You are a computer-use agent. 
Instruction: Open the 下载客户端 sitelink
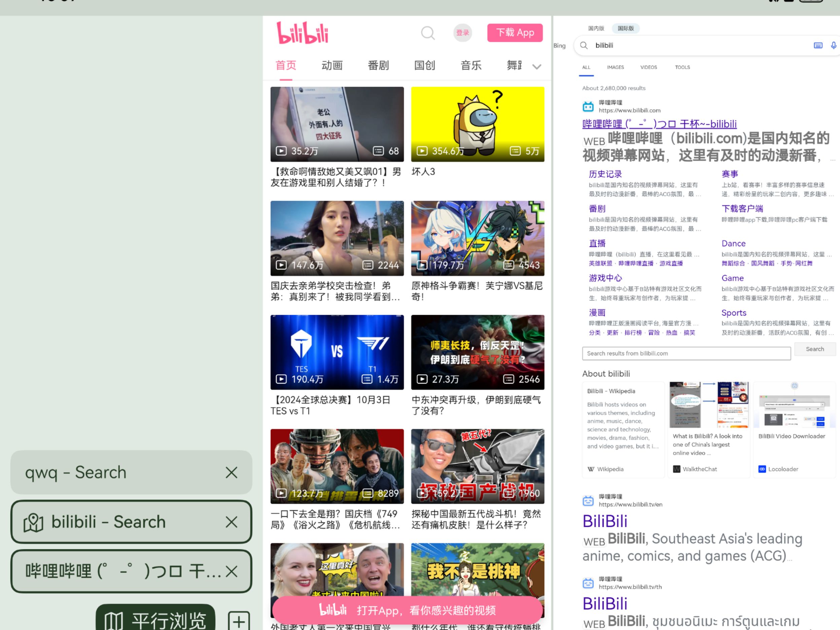[x=742, y=208]
